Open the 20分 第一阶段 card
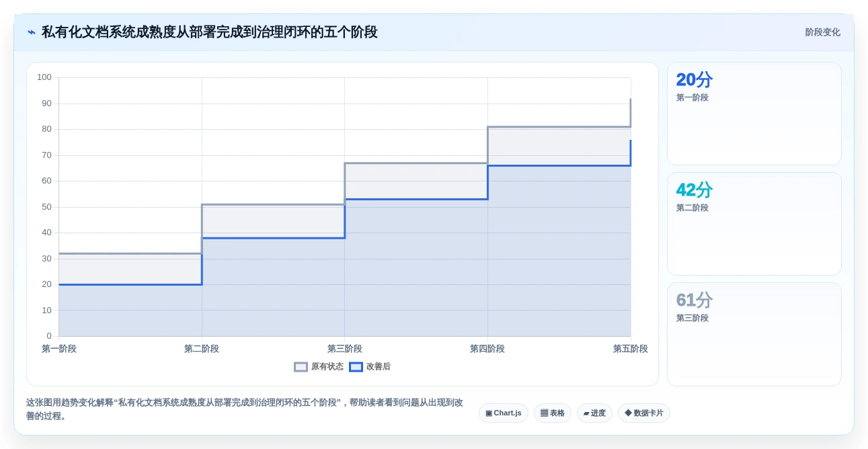 coord(754,114)
